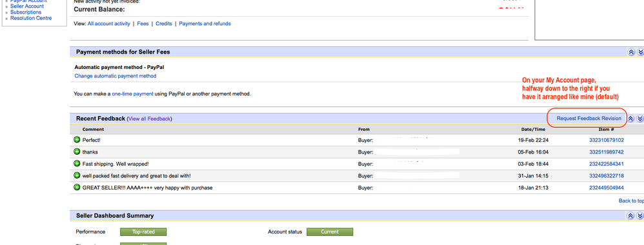Move Payment methods section down with the down-arrow icon
This screenshot has width=644, height=245.
click(640, 52)
